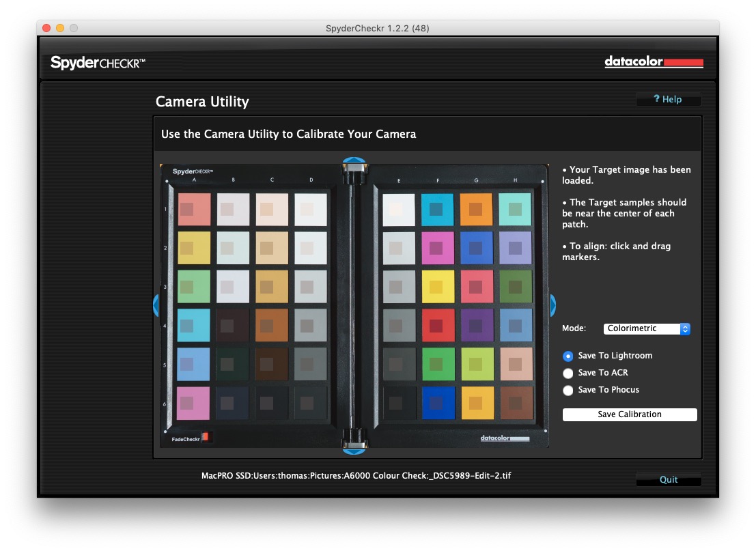Screen dimensions: 756x551
Task: Click the G5 lime green patch
Action: (x=477, y=364)
